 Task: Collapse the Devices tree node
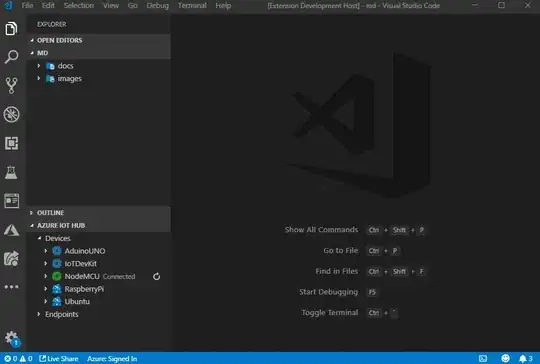pos(40,238)
